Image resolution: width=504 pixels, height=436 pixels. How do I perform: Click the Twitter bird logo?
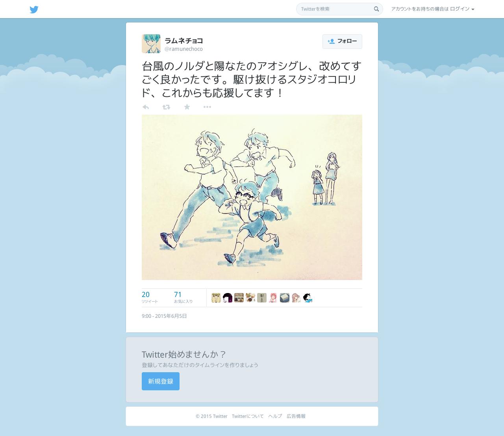click(34, 9)
